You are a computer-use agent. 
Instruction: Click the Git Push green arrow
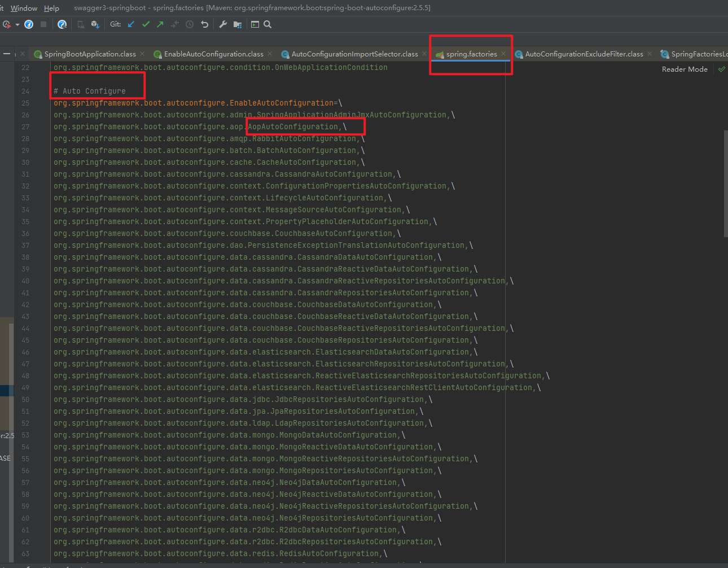pyautogui.click(x=160, y=24)
